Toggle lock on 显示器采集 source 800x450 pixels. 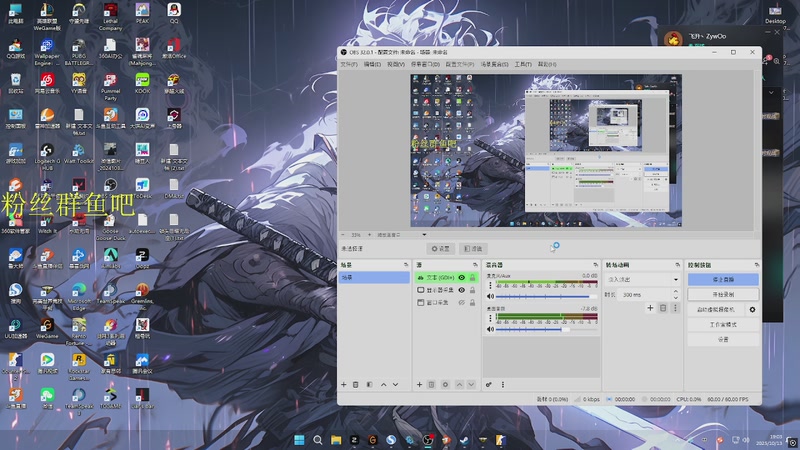point(472,290)
